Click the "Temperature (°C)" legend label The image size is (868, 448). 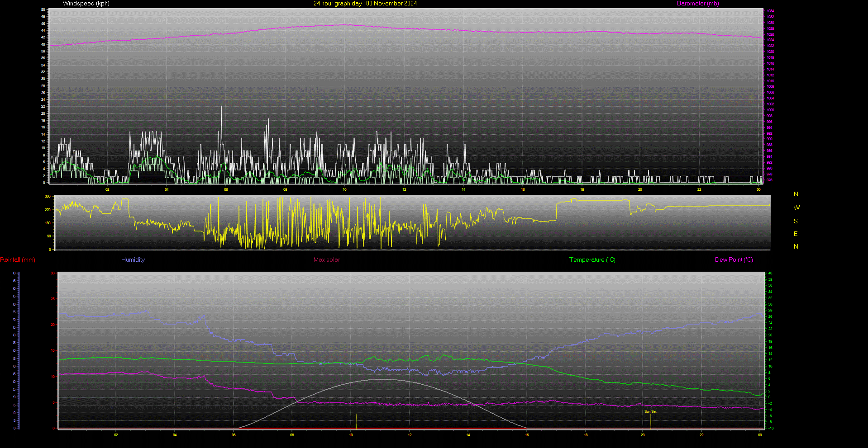(592, 260)
